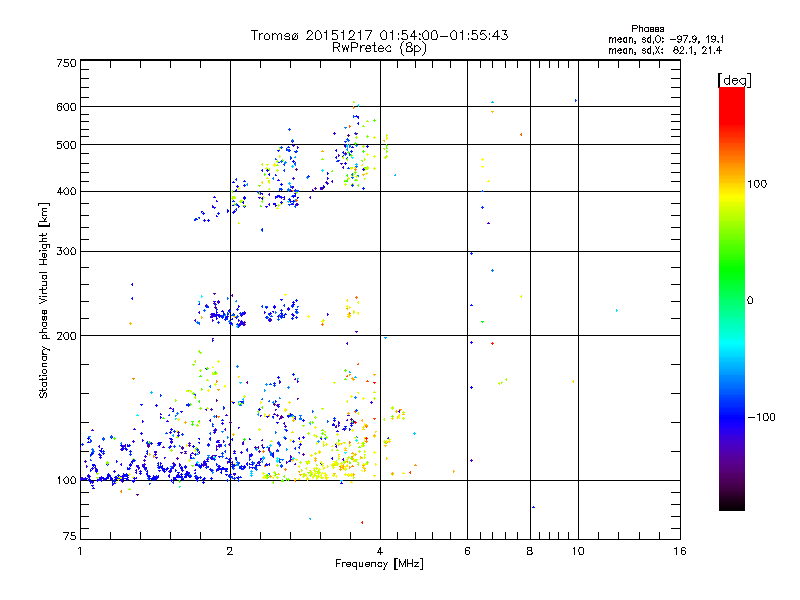Click the plot title 'Tromsø 20151217 01:54:00-01:55:43'
This screenshot has height=600, width=800.
(379, 35)
